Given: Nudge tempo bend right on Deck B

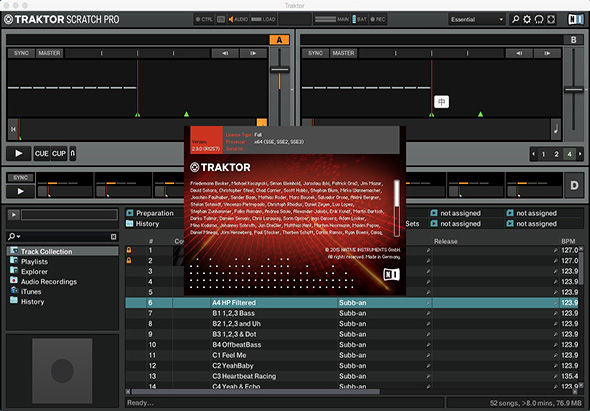Looking at the screenshot, I should [547, 53].
